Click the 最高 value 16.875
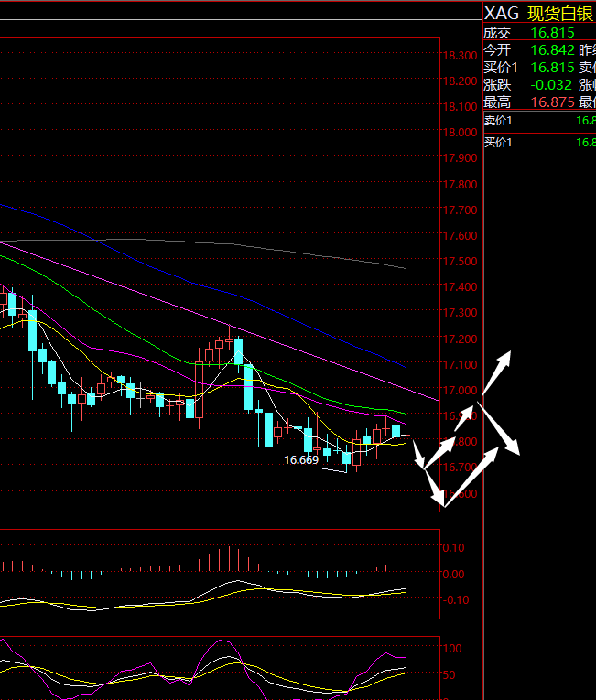This screenshot has height=700, width=596. [552, 102]
